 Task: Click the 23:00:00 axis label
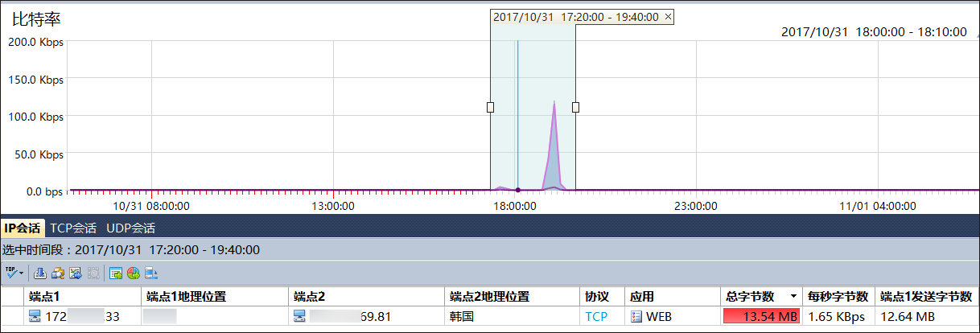(x=695, y=206)
